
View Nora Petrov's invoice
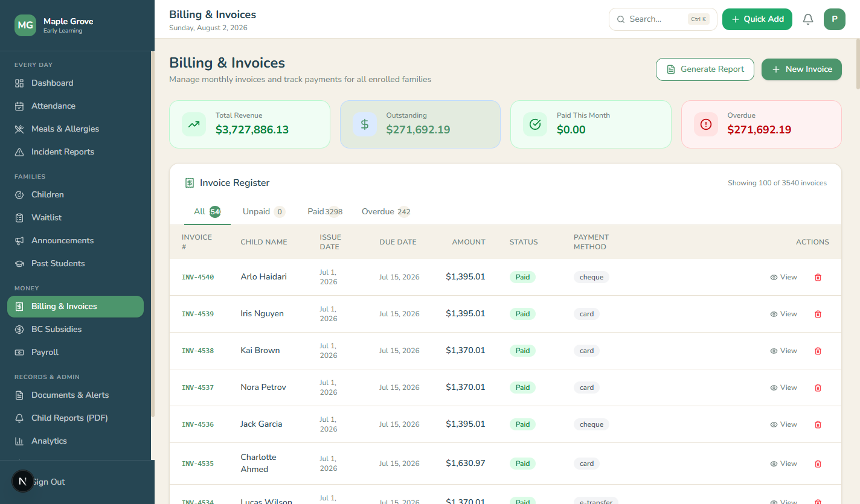coord(783,388)
